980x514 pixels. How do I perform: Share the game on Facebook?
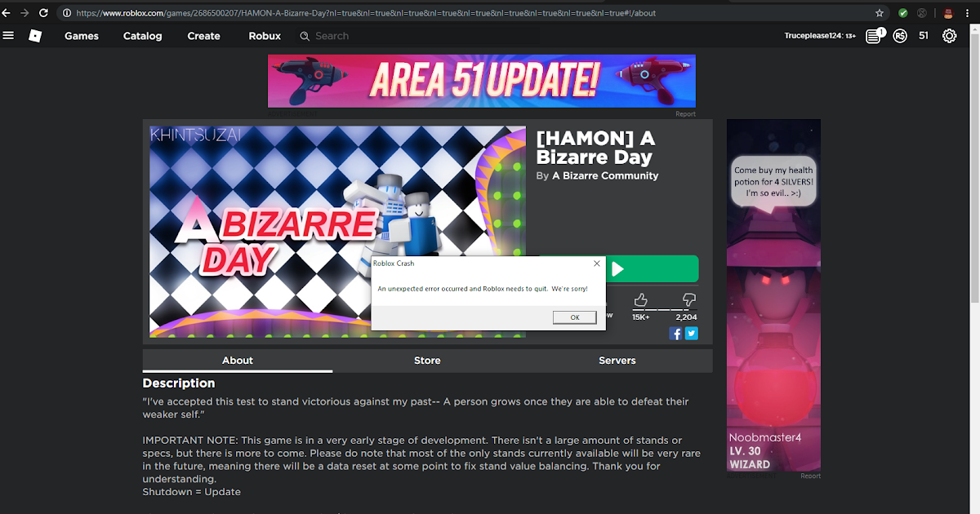tap(675, 333)
